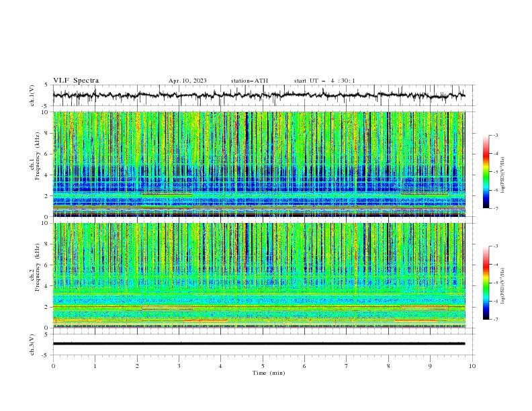Click the ch.1 voltage waveform trace
This screenshot has height=411, width=532.
point(259,95)
